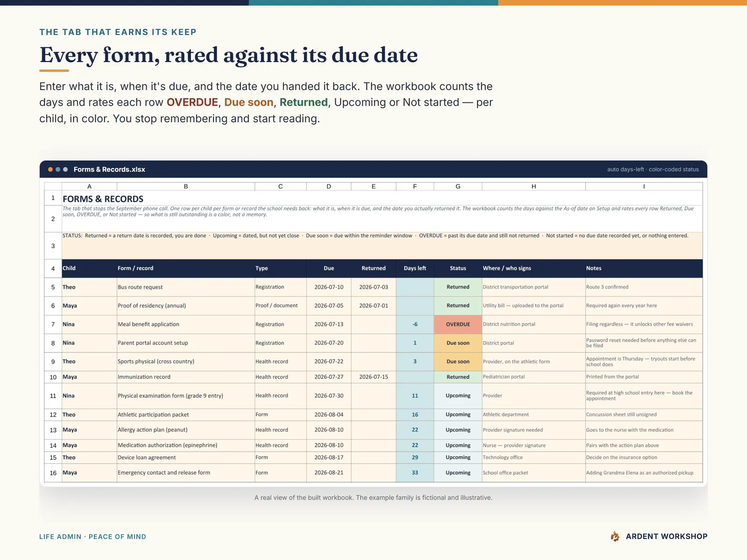The image size is (747, 560).
Task: Click the Nina cell in row 11
Action: 89,396
